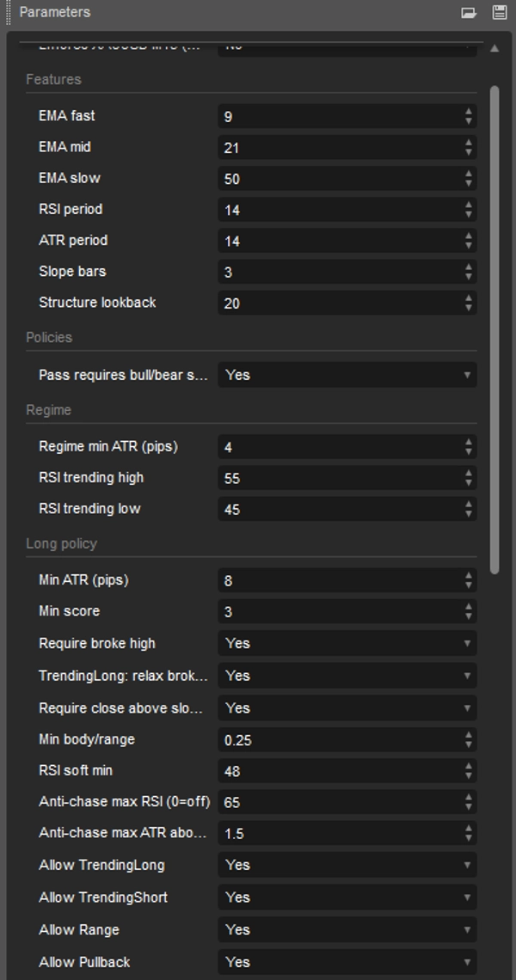Save parameters with the floppy disk icon
The height and width of the screenshot is (980, 516).
499,13
